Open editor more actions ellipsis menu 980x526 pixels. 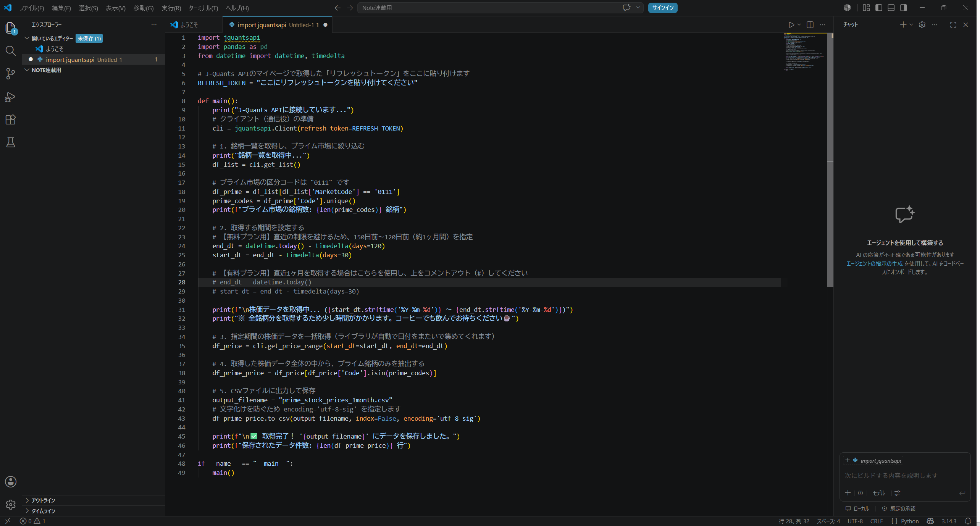(x=822, y=25)
